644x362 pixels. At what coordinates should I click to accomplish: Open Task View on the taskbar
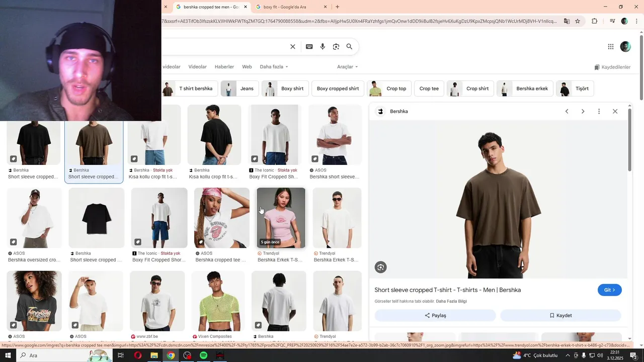121,355
